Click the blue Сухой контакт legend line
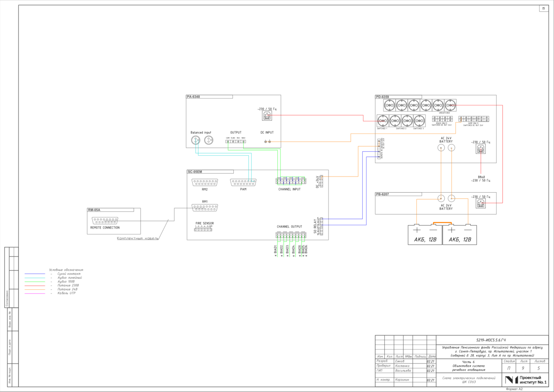Screen dimensions: 554x392 point(35,274)
